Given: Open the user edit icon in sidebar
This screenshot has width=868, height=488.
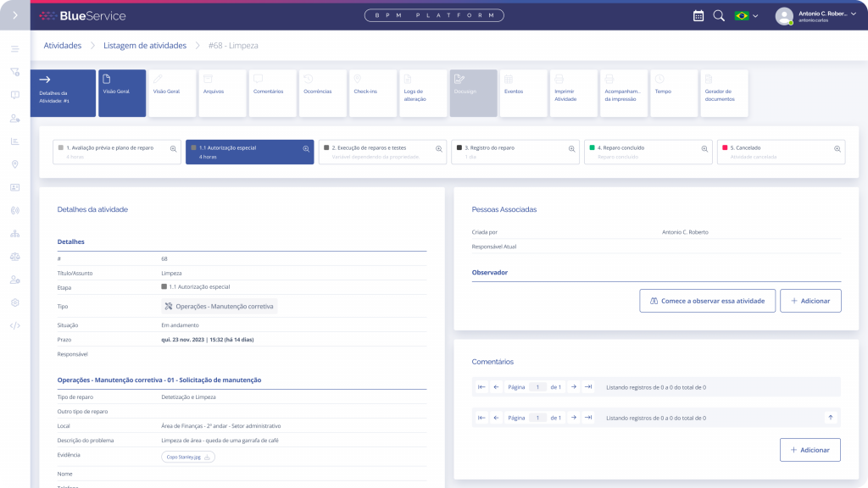Looking at the screenshot, I should click(x=15, y=119).
